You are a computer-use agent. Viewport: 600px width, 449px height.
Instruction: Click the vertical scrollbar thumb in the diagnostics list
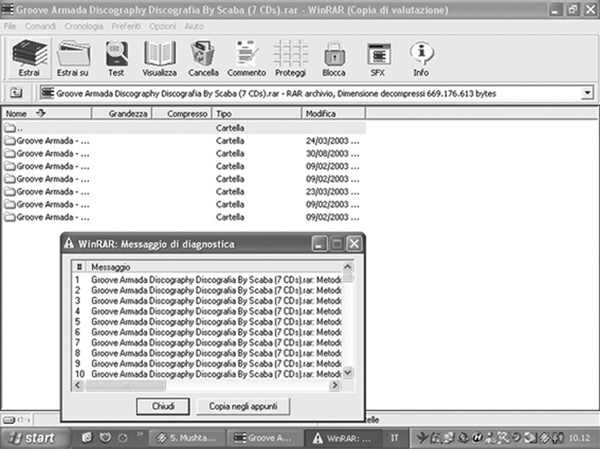point(348,277)
